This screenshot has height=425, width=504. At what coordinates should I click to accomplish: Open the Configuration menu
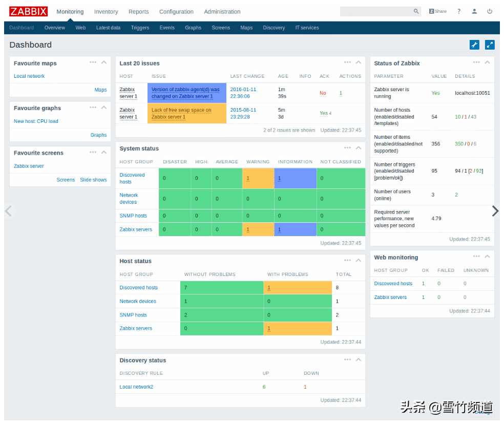coord(176,12)
